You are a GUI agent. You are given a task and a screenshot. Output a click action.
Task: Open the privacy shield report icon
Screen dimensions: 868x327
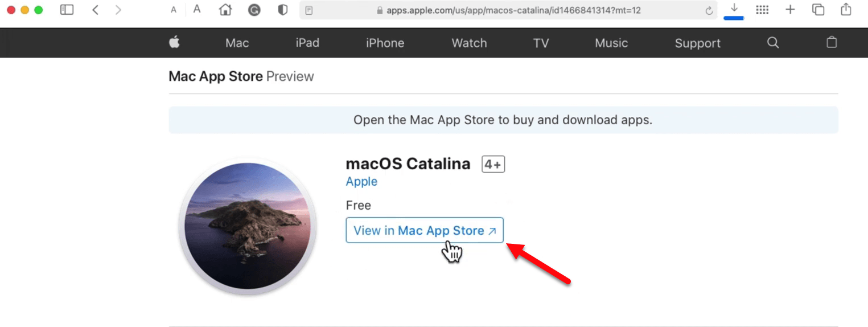283,10
